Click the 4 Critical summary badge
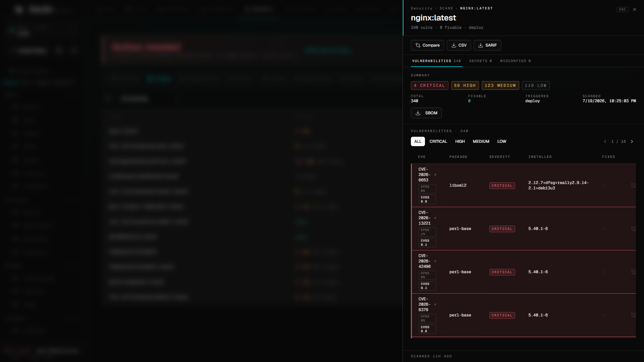Viewport: 644px width, 362px height. click(x=429, y=85)
